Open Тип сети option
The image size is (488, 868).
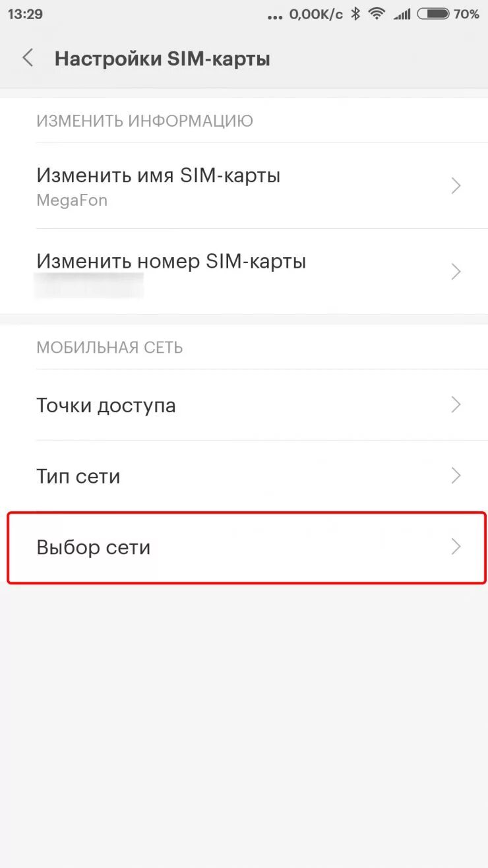(244, 476)
